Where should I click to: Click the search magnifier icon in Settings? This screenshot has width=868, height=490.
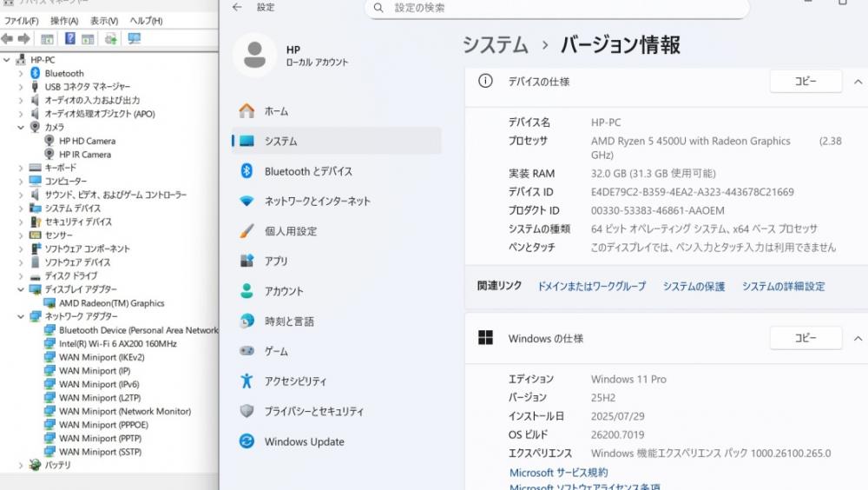[378, 8]
